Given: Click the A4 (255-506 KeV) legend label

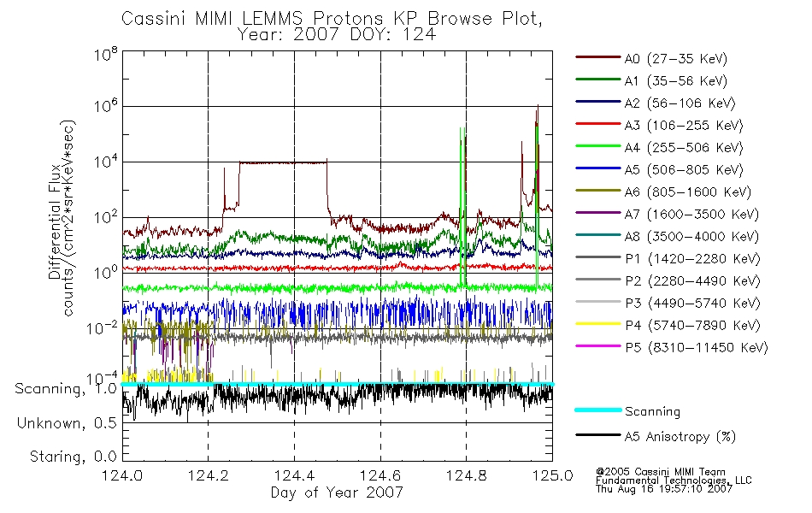Looking at the screenshot, I should [684, 148].
